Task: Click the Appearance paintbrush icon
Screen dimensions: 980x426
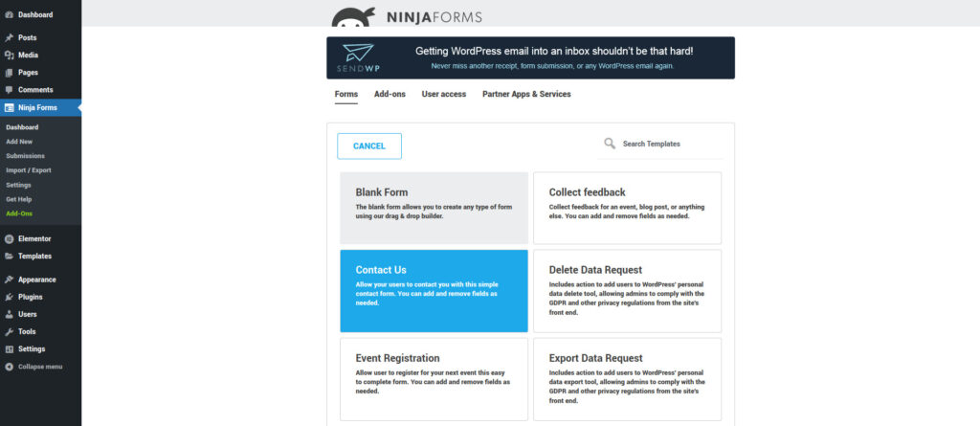Action: 10,280
